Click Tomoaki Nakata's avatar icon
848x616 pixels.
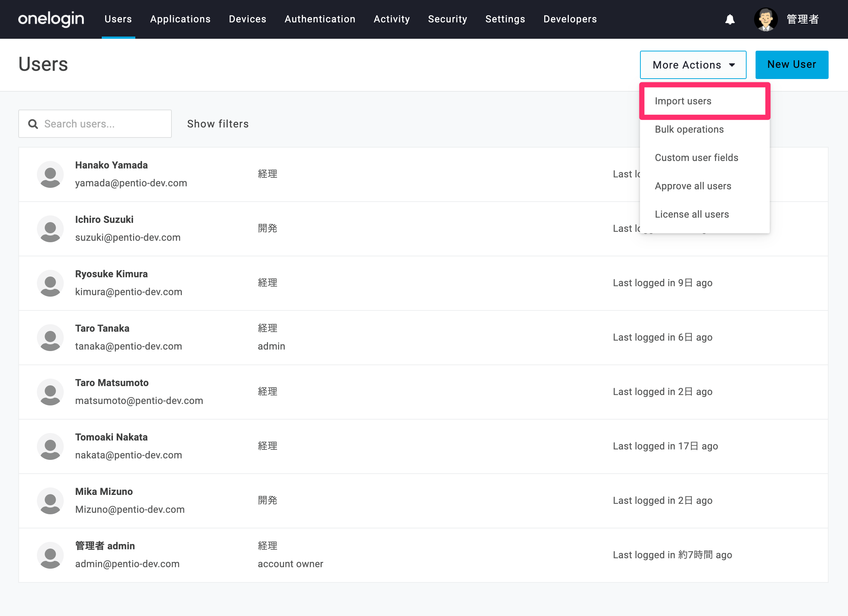click(x=50, y=446)
